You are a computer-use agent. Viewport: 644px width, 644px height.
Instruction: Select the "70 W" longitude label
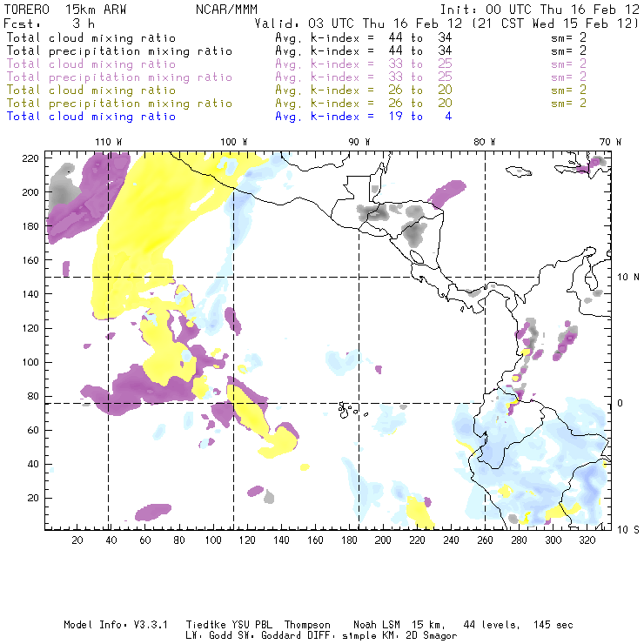610,142
